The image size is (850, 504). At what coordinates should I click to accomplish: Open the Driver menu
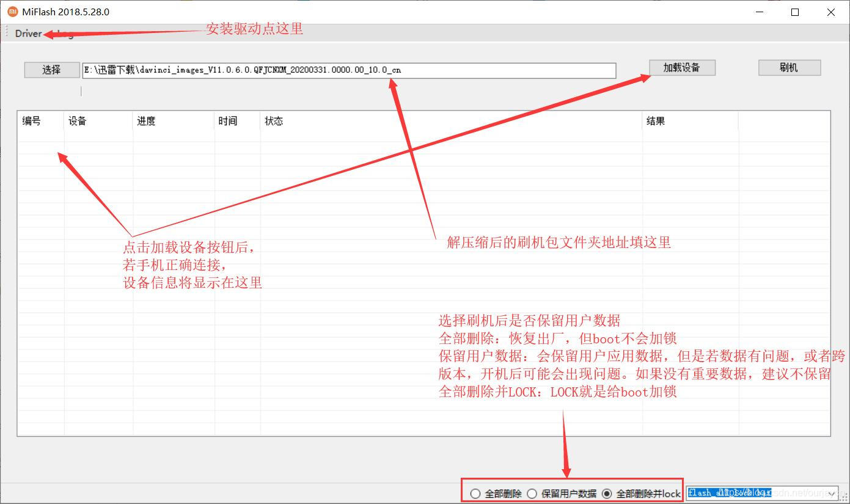click(x=28, y=34)
